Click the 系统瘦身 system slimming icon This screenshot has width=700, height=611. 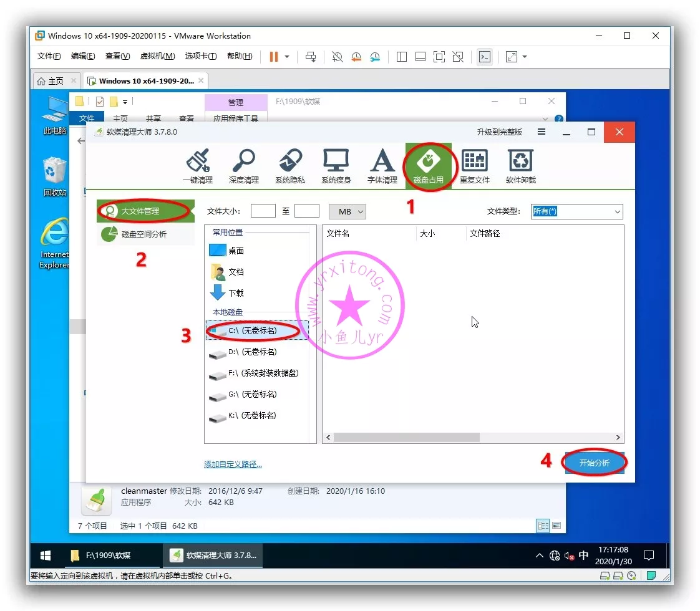[336, 166]
